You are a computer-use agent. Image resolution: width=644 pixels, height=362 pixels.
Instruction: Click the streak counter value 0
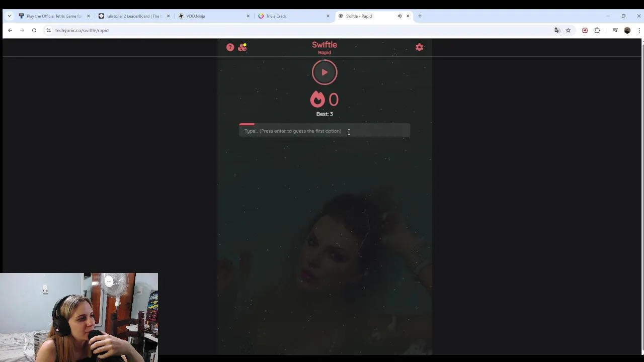click(334, 100)
